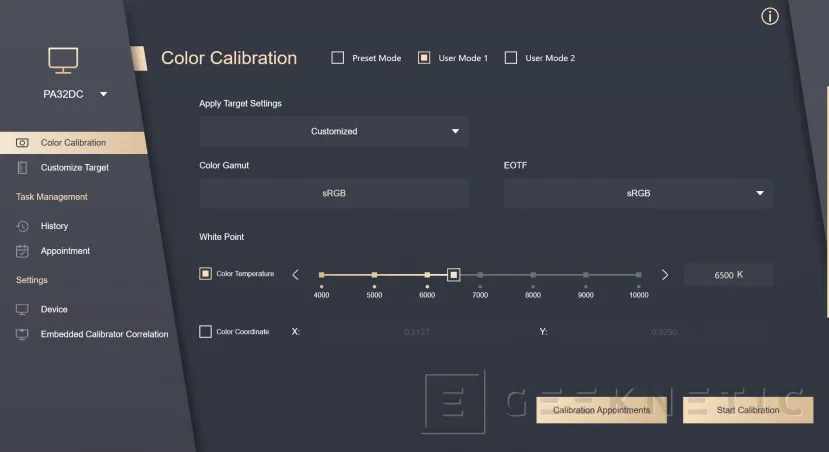The image size is (829, 452).
Task: Open the Apply Target Settings Customized dropdown
Action: [x=334, y=131]
